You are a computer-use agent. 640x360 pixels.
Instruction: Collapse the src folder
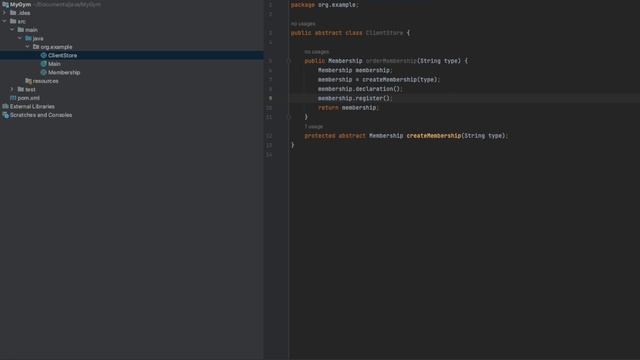click(x=4, y=21)
